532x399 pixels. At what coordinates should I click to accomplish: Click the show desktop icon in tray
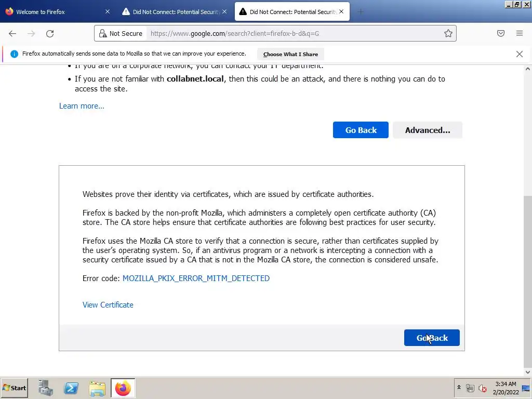(526, 388)
